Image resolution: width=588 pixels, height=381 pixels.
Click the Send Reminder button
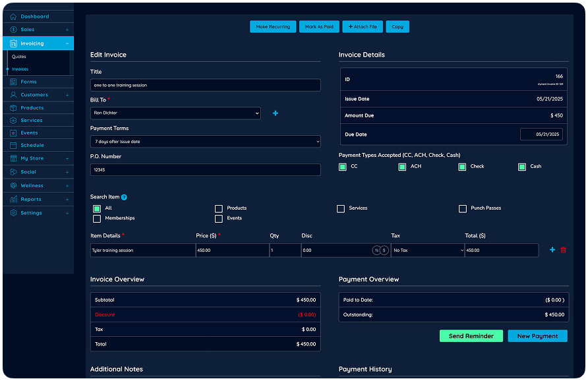pos(471,336)
